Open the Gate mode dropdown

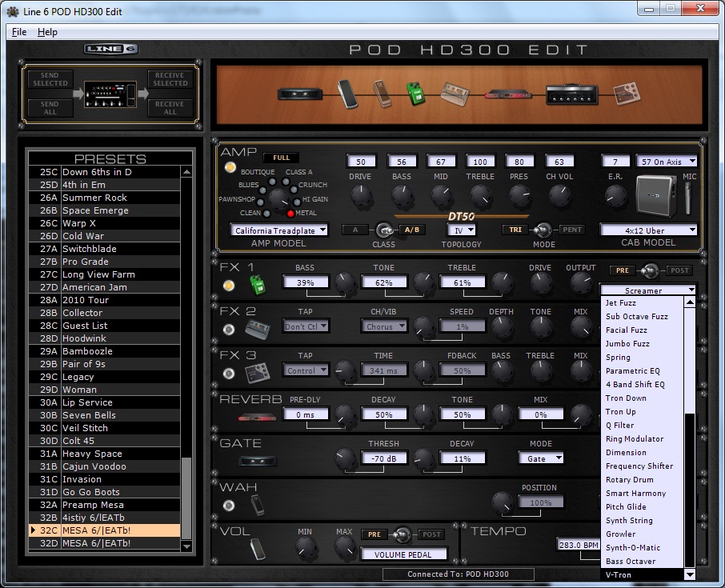(541, 458)
